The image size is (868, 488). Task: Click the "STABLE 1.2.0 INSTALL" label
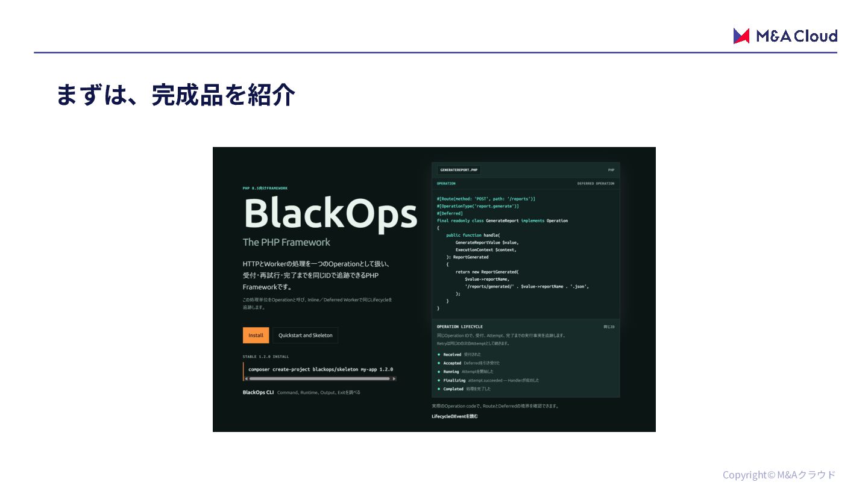coord(266,357)
